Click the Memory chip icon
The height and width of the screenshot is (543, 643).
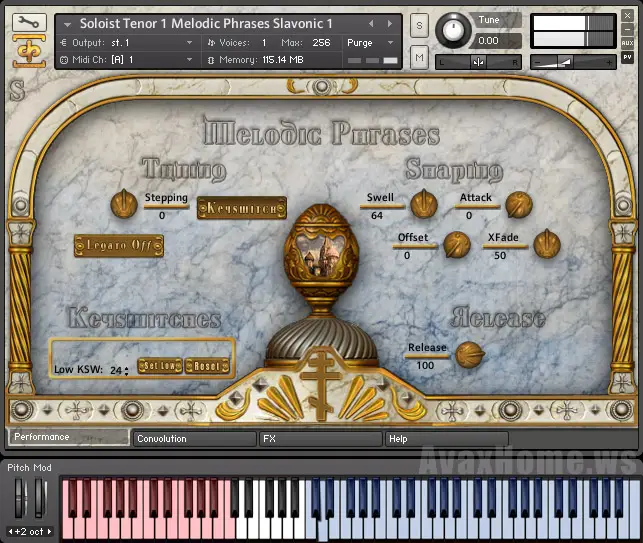pos(211,60)
